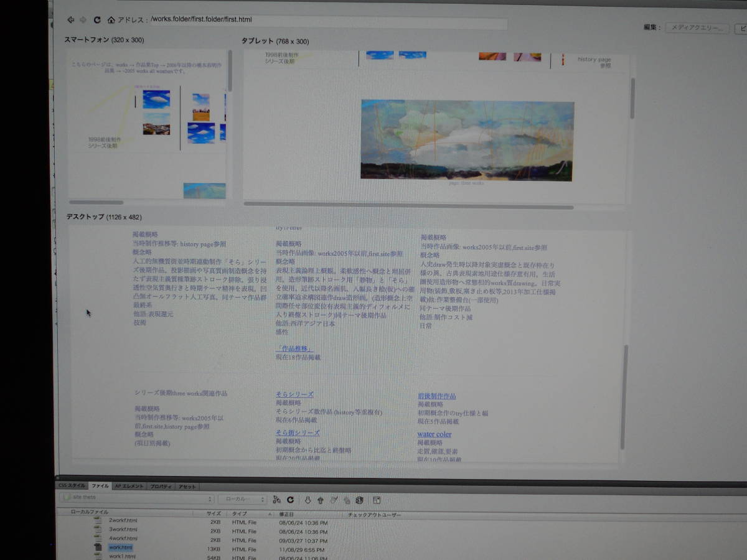
Task: Switch to the プロパティ tab
Action: (161, 486)
